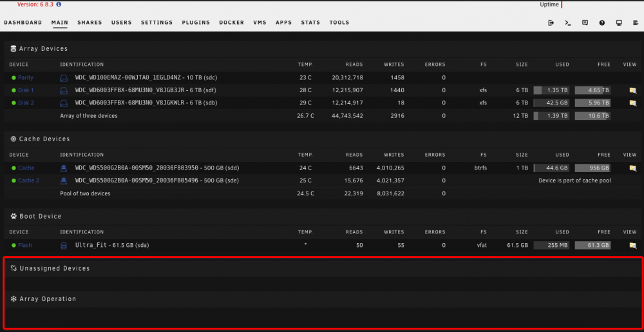Click the help question mark icon
The image size is (644, 332).
click(x=602, y=23)
